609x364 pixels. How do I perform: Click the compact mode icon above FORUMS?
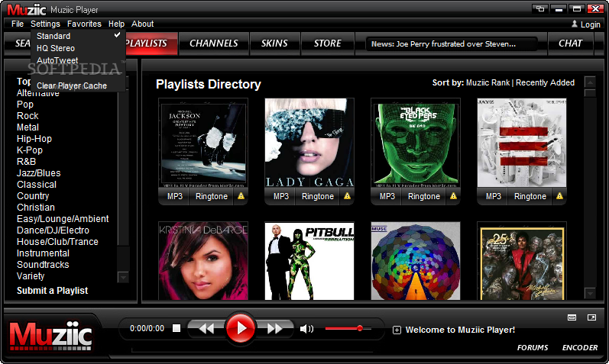pos(572,317)
